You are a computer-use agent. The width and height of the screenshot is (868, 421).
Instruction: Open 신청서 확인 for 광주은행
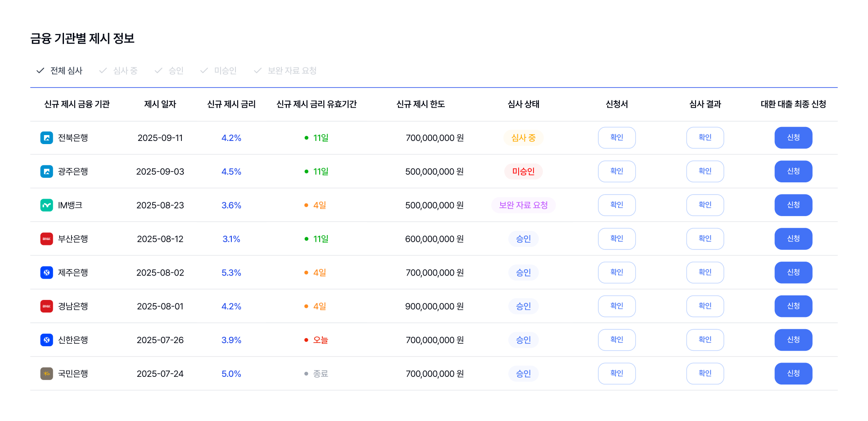click(616, 172)
